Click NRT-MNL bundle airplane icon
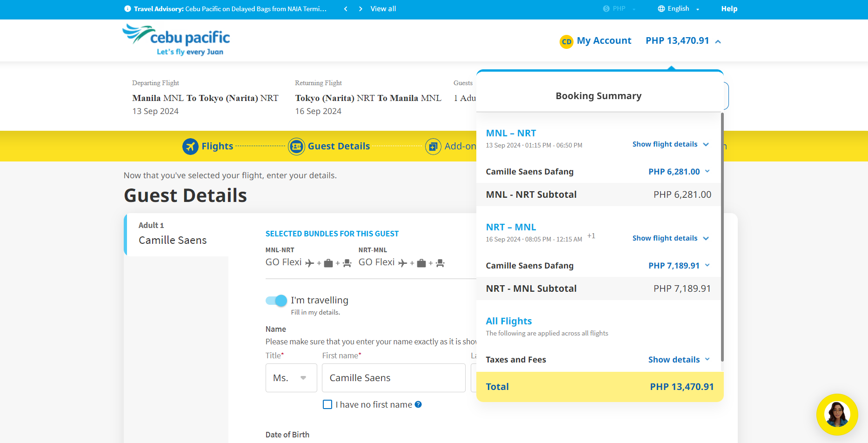868x443 pixels. 403,263
